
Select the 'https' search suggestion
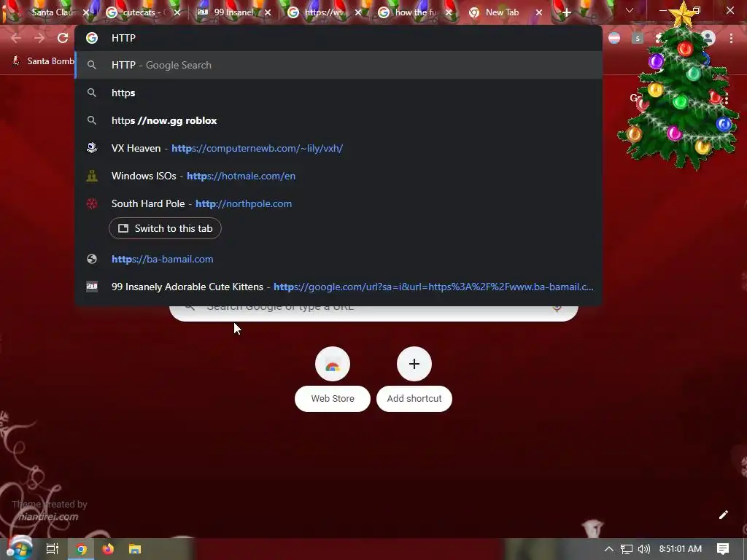tap(338, 93)
